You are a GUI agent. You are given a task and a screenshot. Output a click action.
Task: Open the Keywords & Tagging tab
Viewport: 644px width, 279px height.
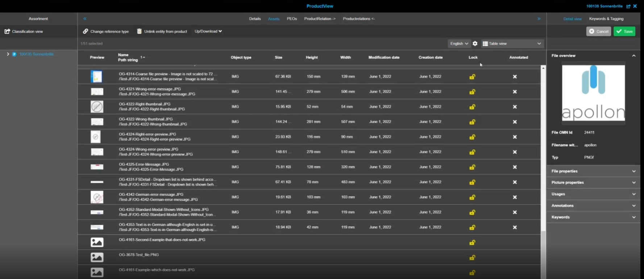(606, 19)
